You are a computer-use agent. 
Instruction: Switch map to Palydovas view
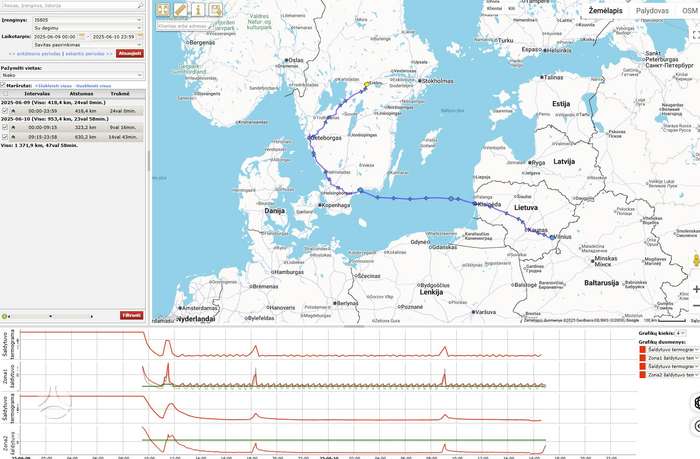click(652, 11)
